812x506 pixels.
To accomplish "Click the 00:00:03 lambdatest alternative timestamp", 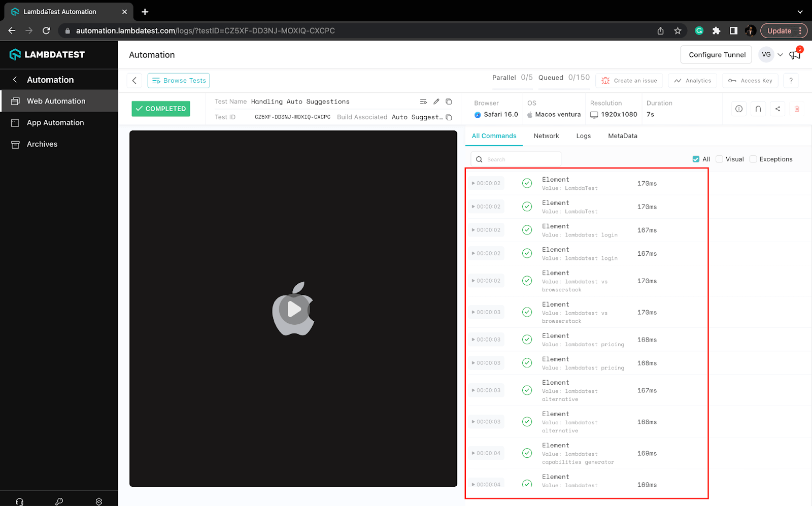I will [486, 390].
